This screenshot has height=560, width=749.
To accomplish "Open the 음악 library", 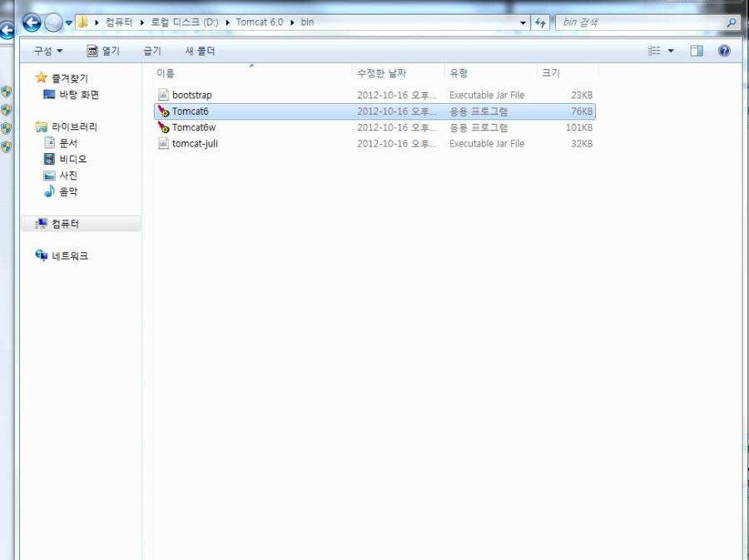I will (x=68, y=191).
